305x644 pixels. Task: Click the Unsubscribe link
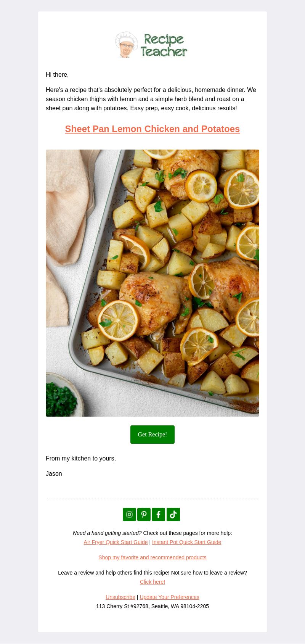coord(120,597)
